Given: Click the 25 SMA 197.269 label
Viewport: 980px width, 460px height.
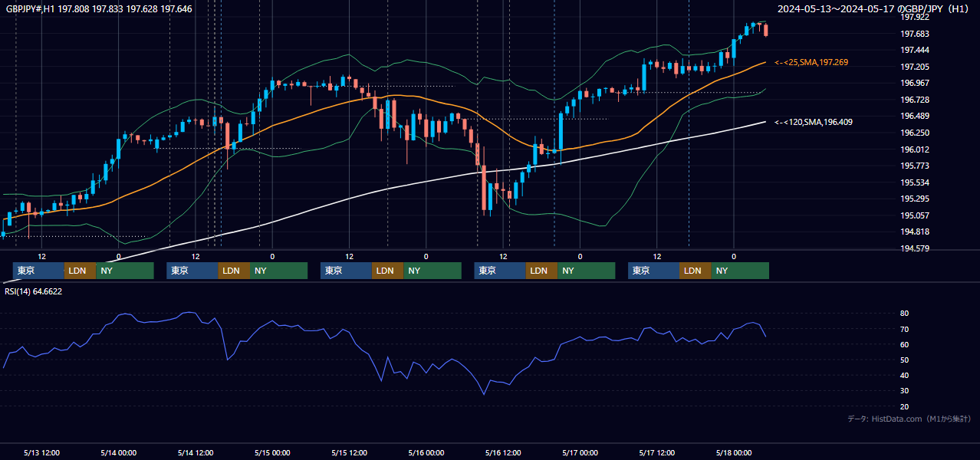Looking at the screenshot, I should coord(811,62).
